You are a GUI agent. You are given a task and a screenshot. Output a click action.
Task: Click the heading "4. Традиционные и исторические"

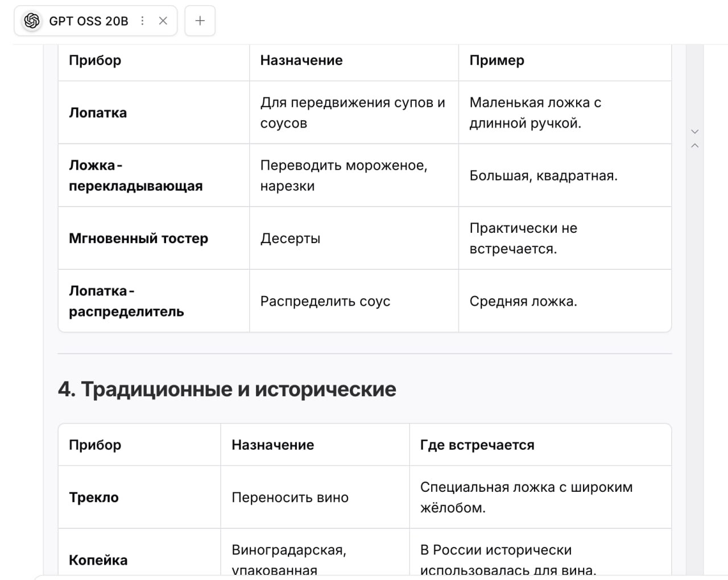(227, 389)
